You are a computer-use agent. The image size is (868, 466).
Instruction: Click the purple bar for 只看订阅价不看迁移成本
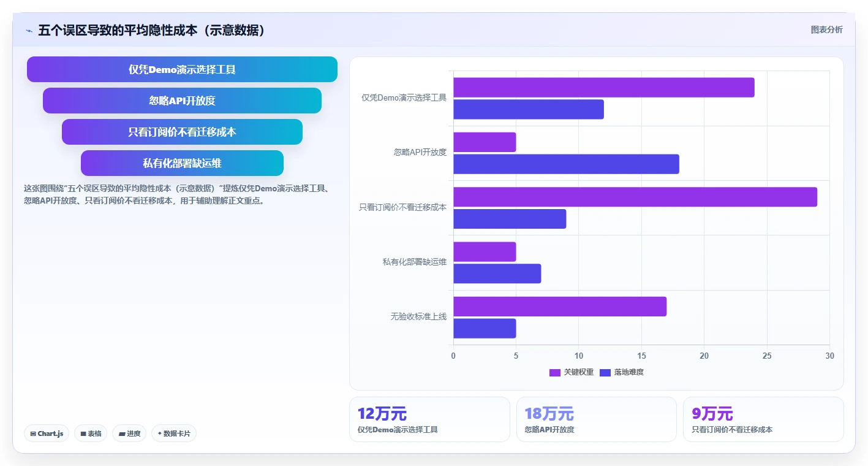635,197
